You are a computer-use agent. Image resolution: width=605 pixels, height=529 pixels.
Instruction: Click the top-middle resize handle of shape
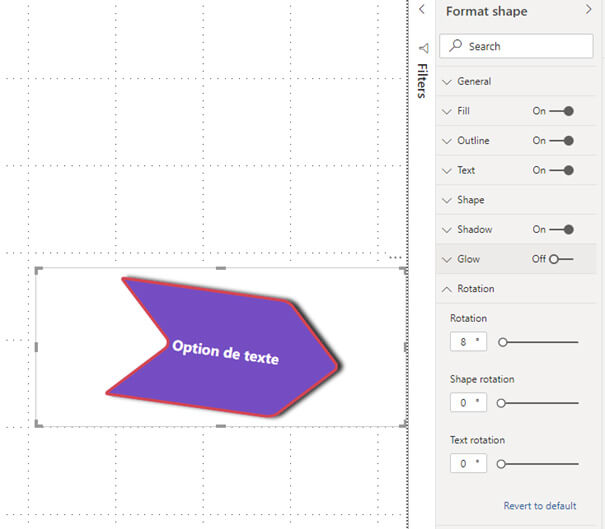[221, 268]
